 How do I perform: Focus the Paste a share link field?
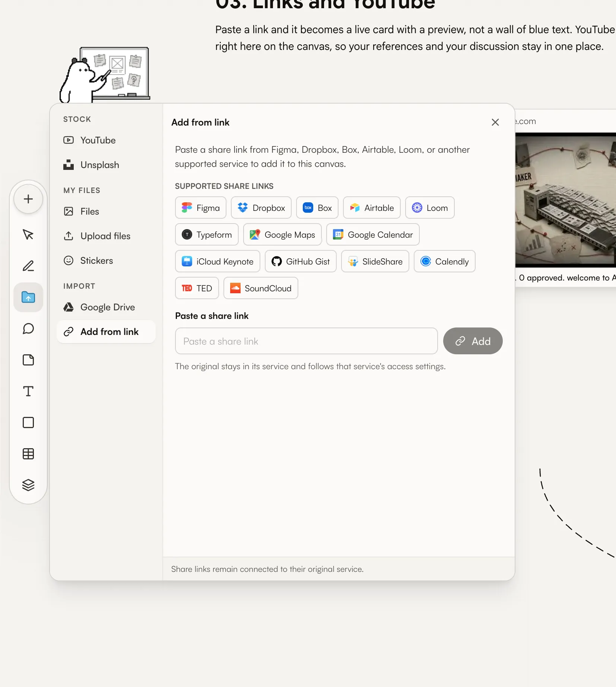click(307, 341)
